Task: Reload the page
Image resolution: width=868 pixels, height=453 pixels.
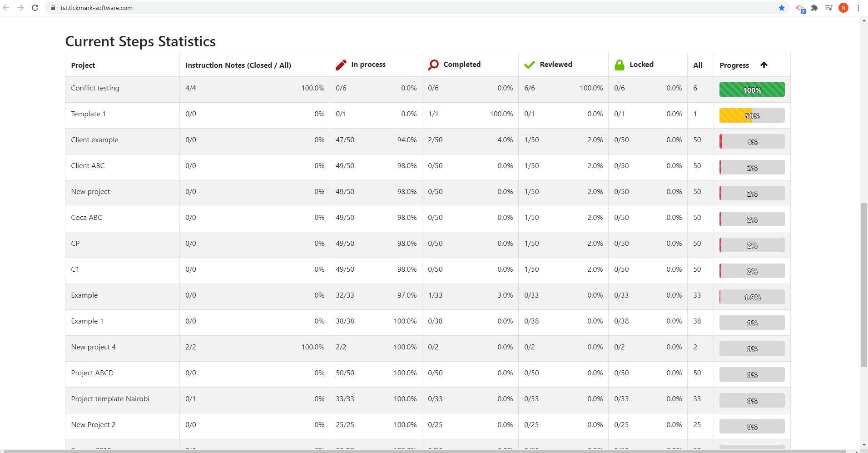Action: [x=35, y=8]
